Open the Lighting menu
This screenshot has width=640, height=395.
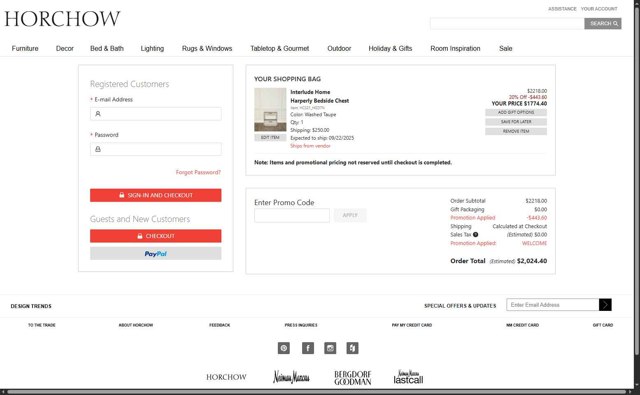(x=152, y=49)
